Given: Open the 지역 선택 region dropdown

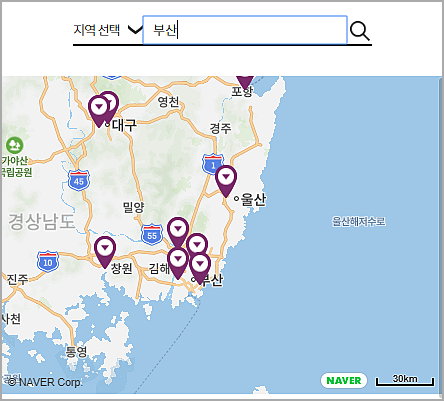Looking at the screenshot, I should click(108, 30).
